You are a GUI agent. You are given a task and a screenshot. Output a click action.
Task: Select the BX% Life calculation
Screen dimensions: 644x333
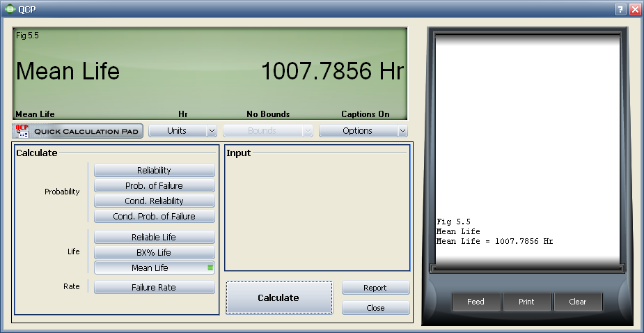(x=154, y=252)
